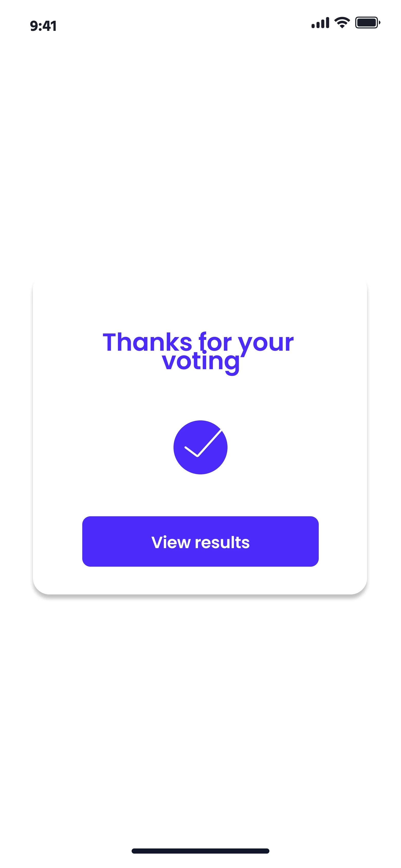Tap the battery indicator icon
This screenshot has height=868, width=401.
pyautogui.click(x=367, y=23)
